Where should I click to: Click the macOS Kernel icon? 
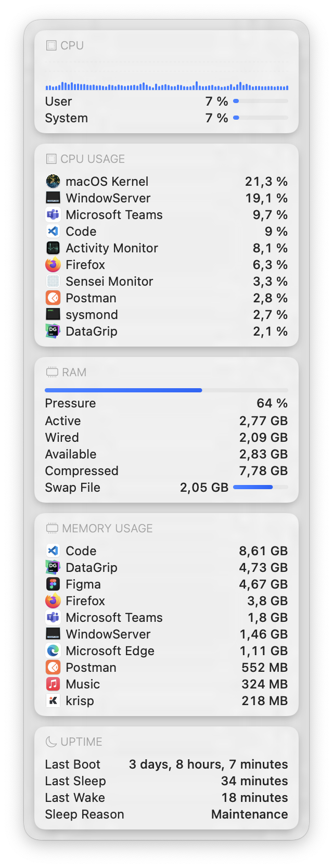(54, 181)
